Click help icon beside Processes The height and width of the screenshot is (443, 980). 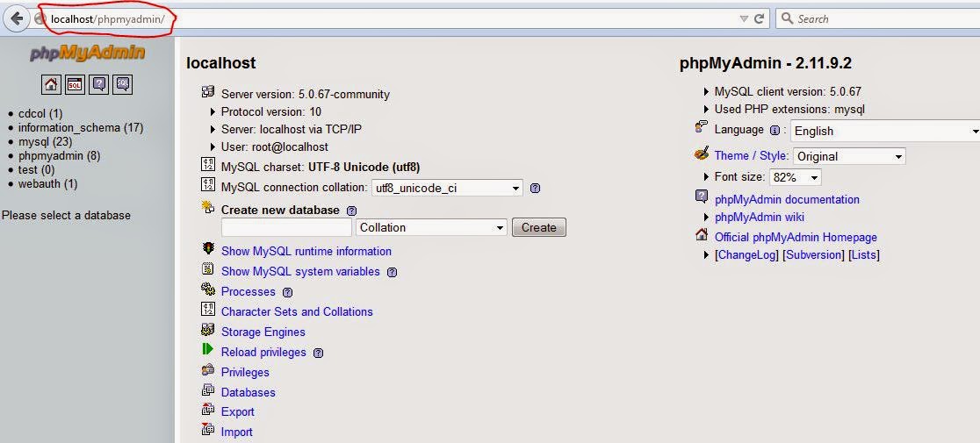click(287, 292)
